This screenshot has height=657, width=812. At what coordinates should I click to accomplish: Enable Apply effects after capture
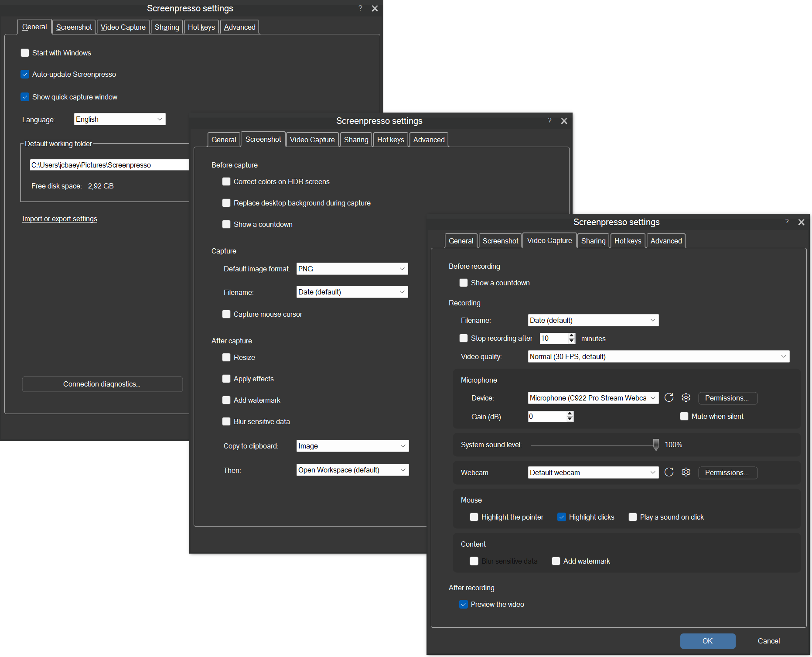click(x=226, y=379)
